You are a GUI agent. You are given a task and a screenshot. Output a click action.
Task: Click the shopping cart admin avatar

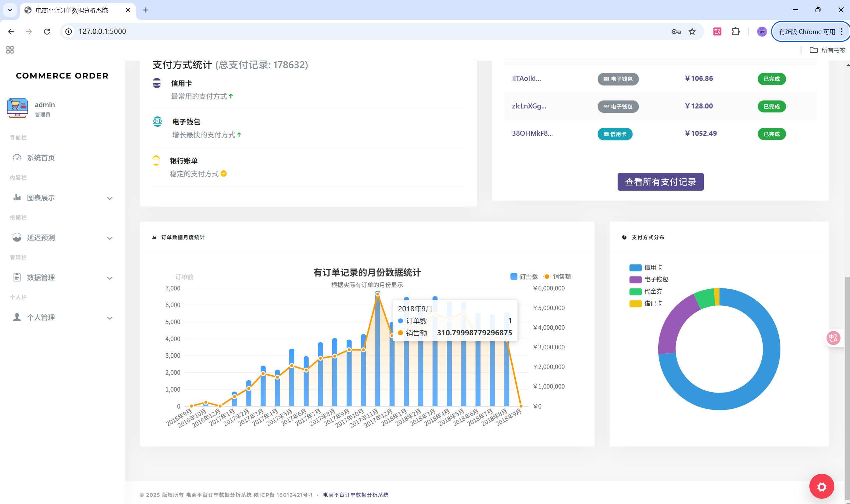(x=17, y=108)
